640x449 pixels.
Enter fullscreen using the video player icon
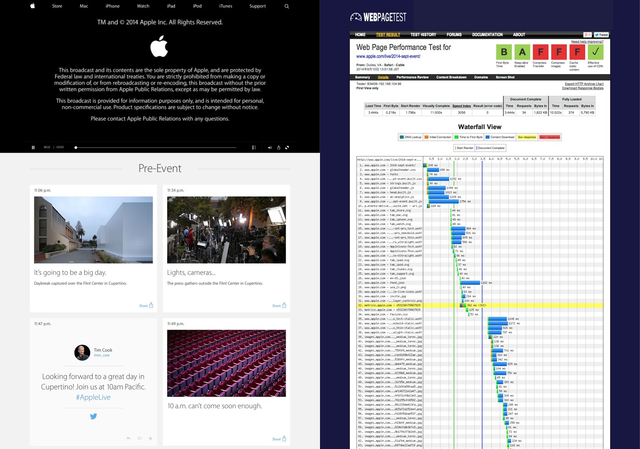287,147
